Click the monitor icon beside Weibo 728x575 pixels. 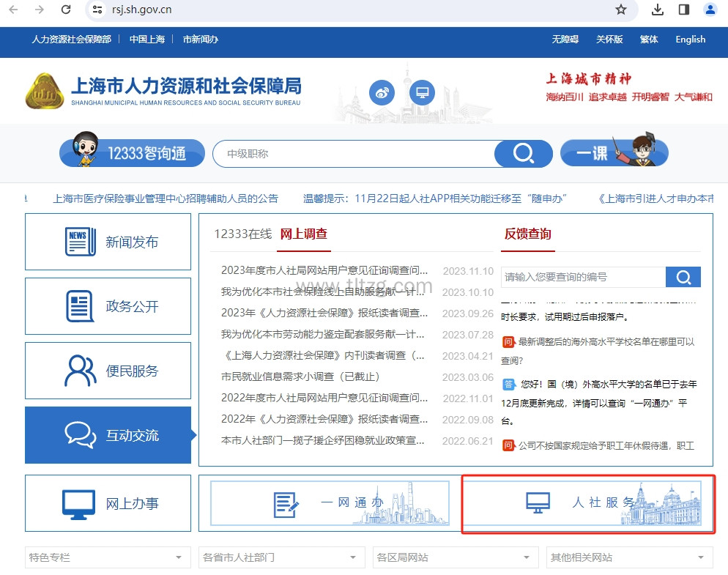(422, 93)
